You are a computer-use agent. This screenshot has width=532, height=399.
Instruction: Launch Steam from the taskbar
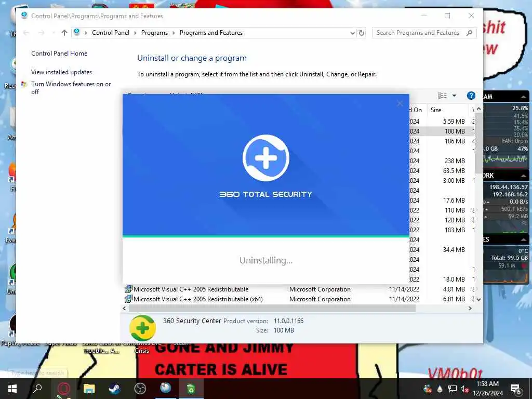[x=114, y=389]
